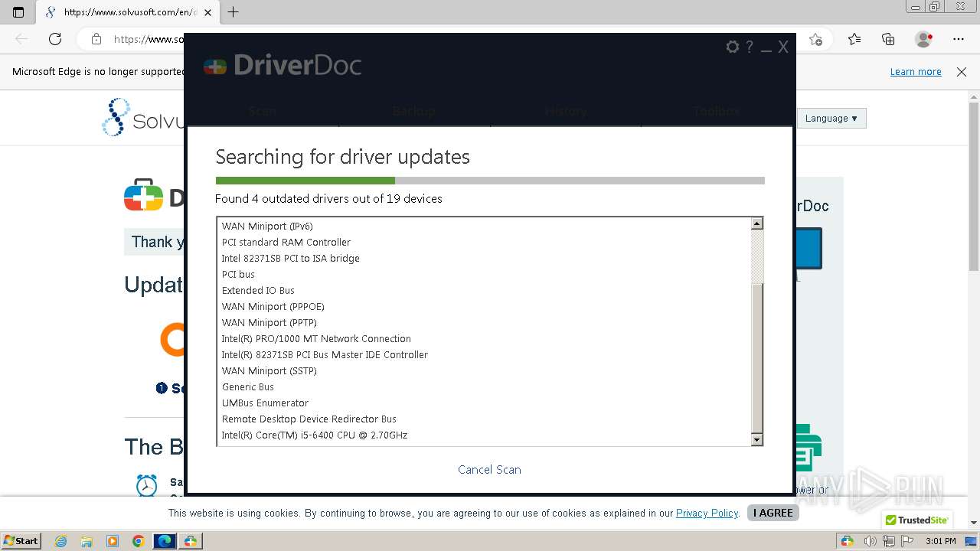Click the taskbar clock 3:01 PM
The width and height of the screenshot is (980, 551).
coord(941,541)
